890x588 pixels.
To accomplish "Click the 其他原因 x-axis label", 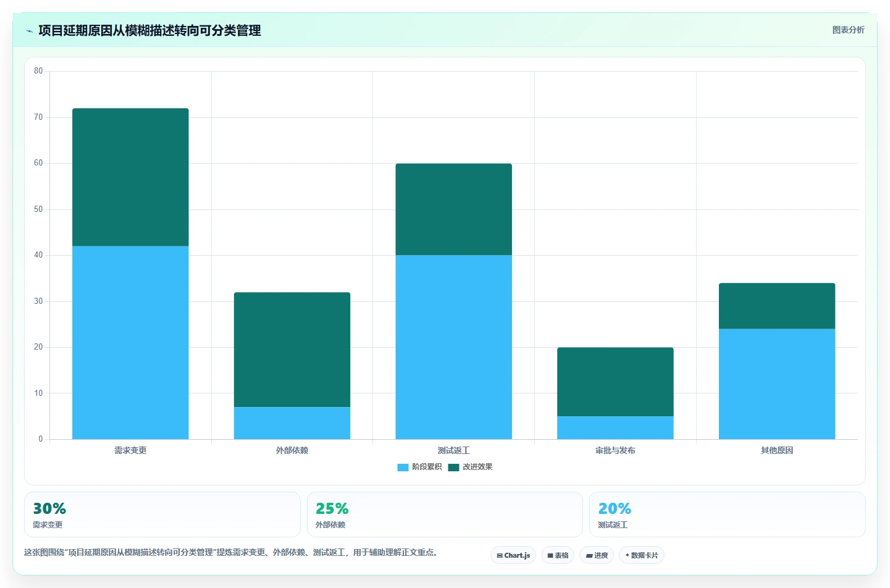I will [777, 450].
